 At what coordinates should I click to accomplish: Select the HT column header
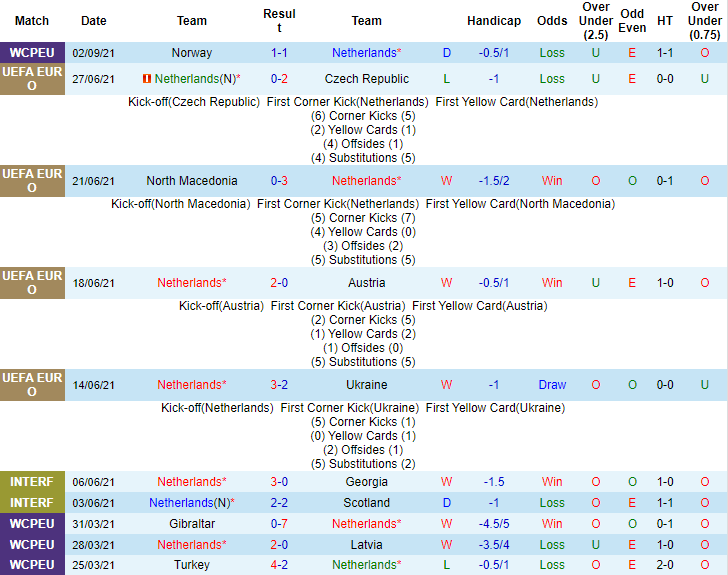tap(665, 21)
